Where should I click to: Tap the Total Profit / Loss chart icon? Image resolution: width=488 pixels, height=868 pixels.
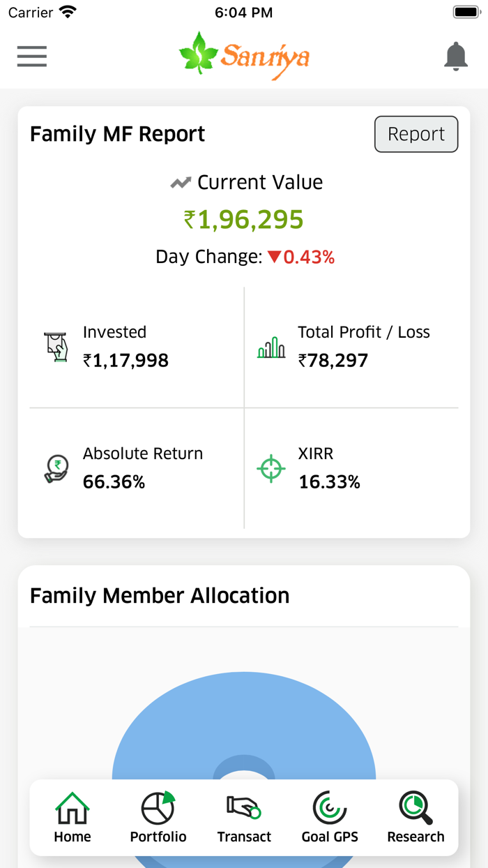point(271,346)
